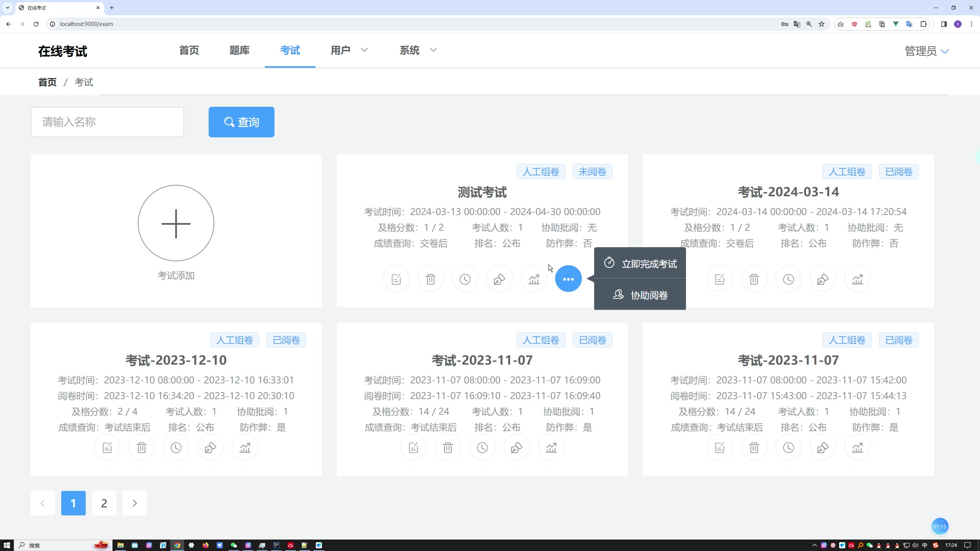
Task: Open the Windows Start menu
Action: click(7, 545)
